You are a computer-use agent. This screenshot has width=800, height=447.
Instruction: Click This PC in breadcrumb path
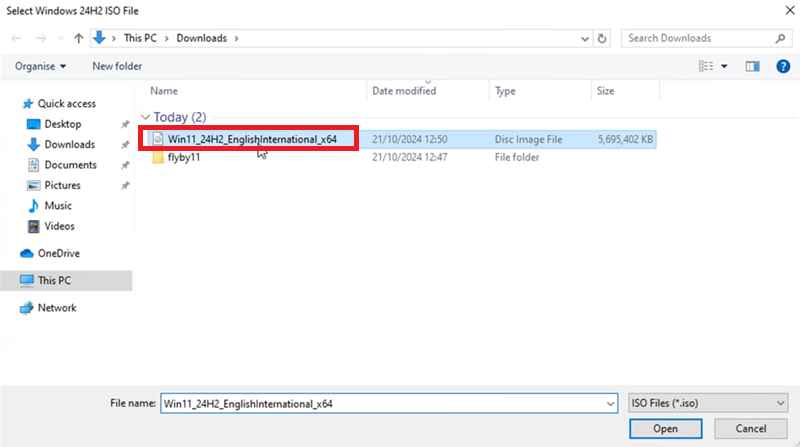(x=140, y=38)
